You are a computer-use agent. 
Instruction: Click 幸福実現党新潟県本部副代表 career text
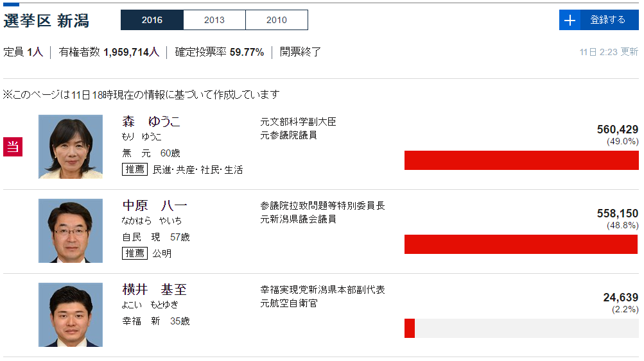tap(322, 290)
